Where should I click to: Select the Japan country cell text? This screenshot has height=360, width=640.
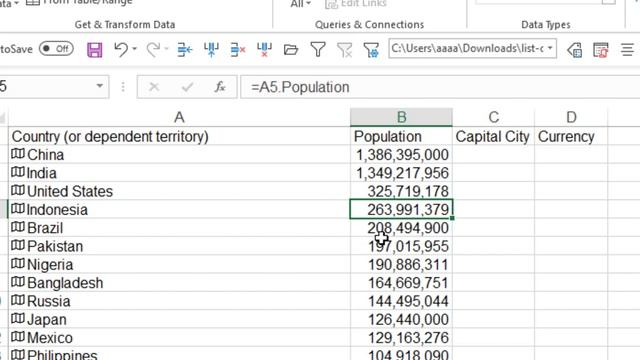coord(47,320)
